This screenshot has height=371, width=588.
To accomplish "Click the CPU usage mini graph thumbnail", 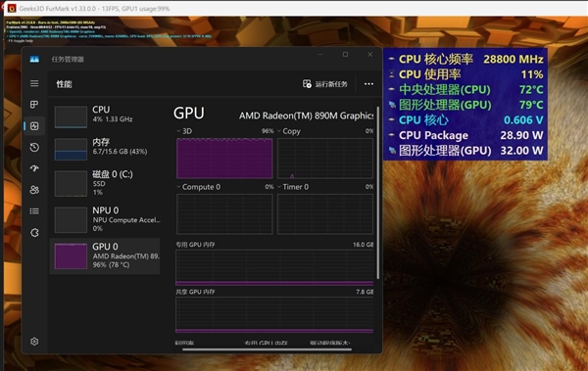I will (71, 116).
